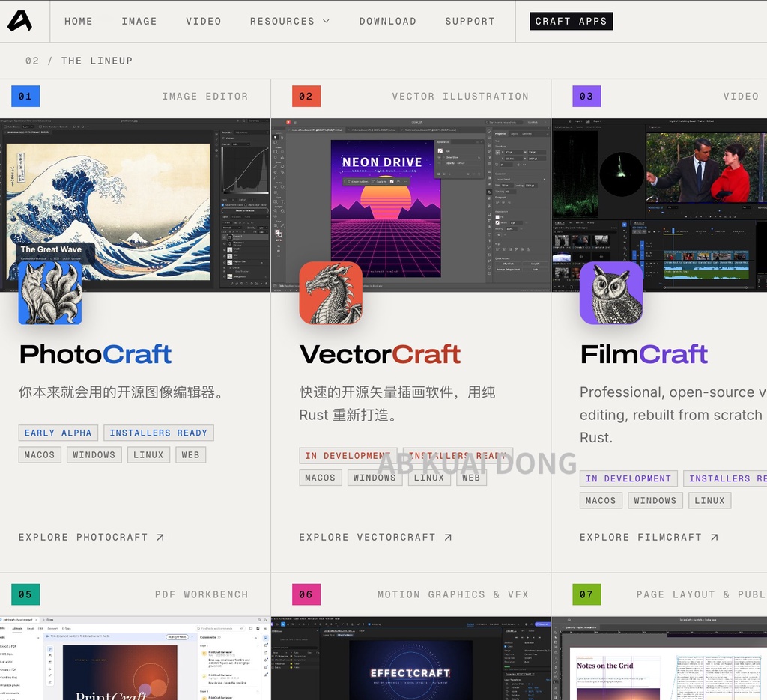Click the Craft Apps button

pyautogui.click(x=572, y=21)
